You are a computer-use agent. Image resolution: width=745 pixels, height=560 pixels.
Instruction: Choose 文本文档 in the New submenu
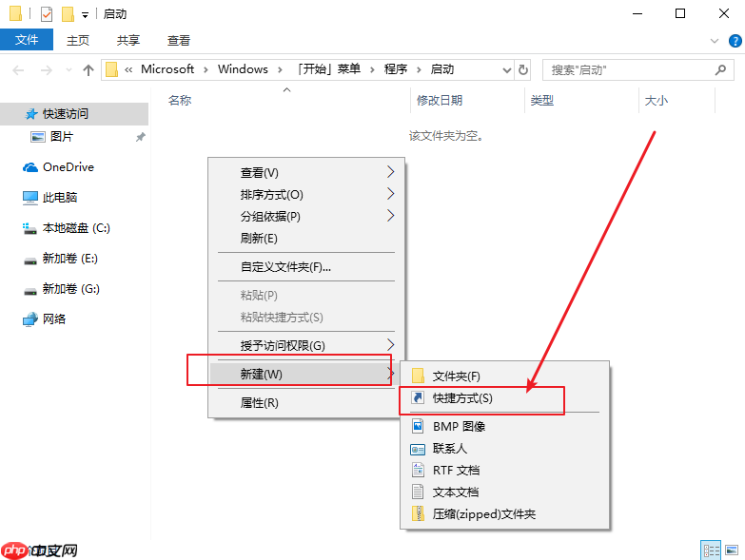click(504, 492)
